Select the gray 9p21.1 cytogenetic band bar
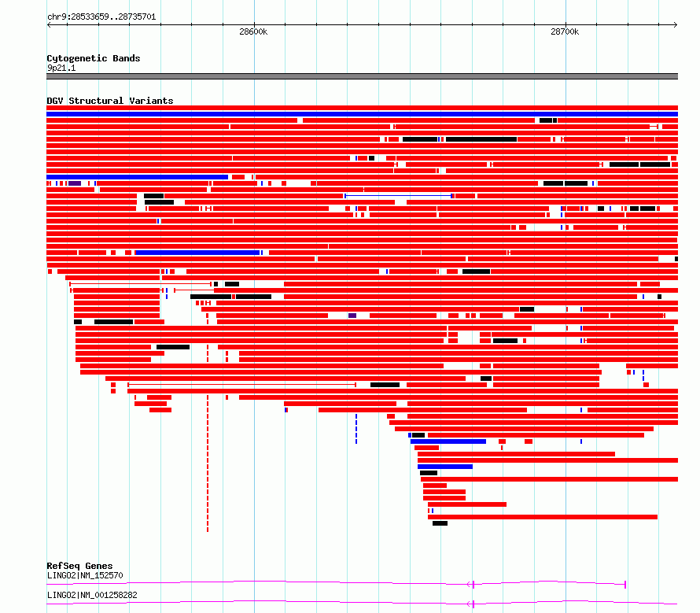This screenshot has width=700, height=613. tap(362, 76)
